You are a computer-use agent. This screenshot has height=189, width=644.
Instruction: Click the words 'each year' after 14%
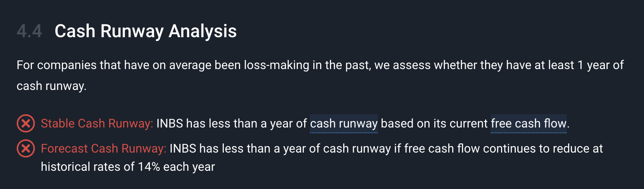[x=189, y=167]
